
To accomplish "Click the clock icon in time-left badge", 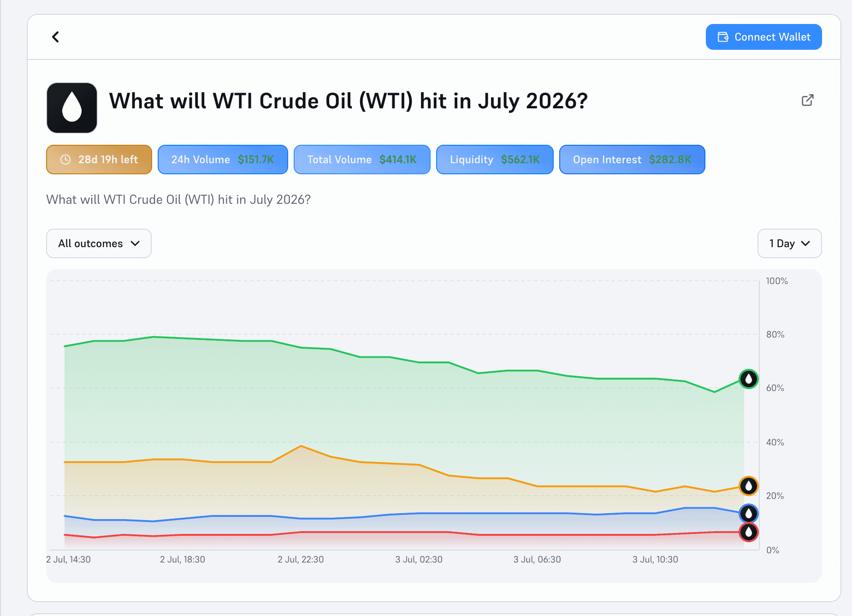I will 65,160.
